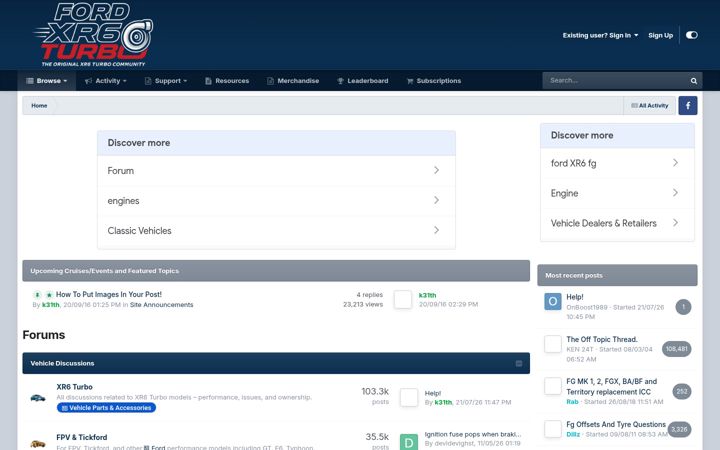This screenshot has height=450, width=720.
Task: Open the Activity menu
Action: (106, 81)
